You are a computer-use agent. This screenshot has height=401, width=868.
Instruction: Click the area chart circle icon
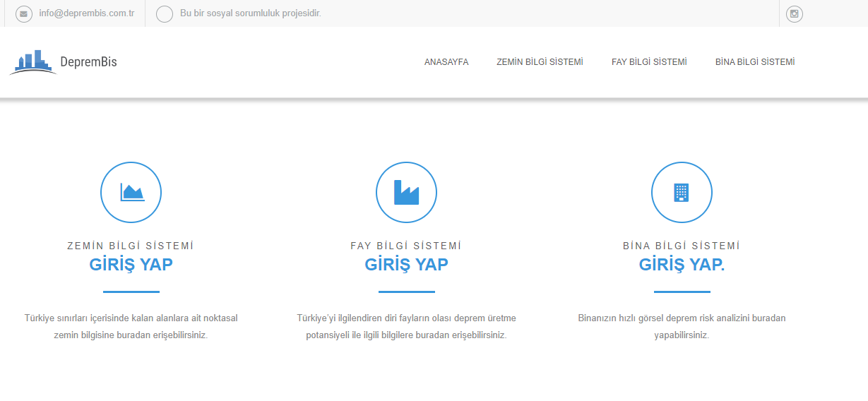(131, 192)
